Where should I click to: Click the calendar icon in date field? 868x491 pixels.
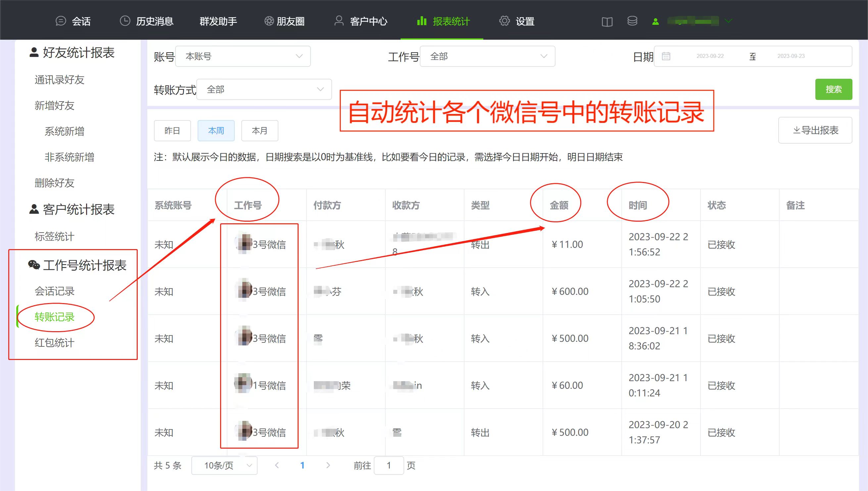tap(666, 56)
